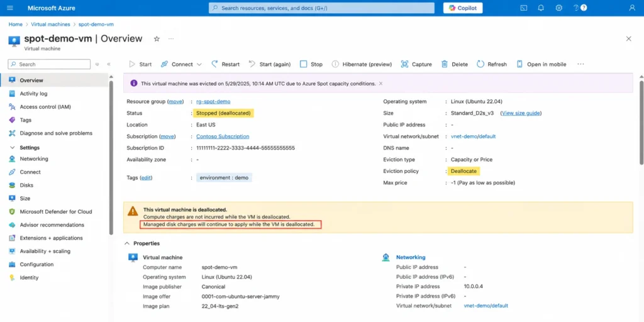Go to Virtual machines breadcrumb

pos(50,25)
